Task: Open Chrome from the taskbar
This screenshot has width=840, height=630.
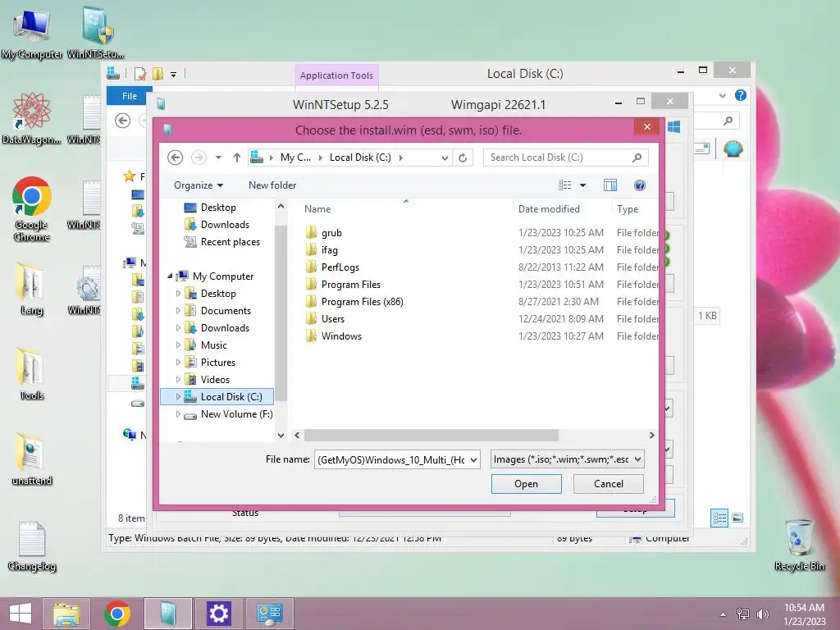Action: coord(117,614)
